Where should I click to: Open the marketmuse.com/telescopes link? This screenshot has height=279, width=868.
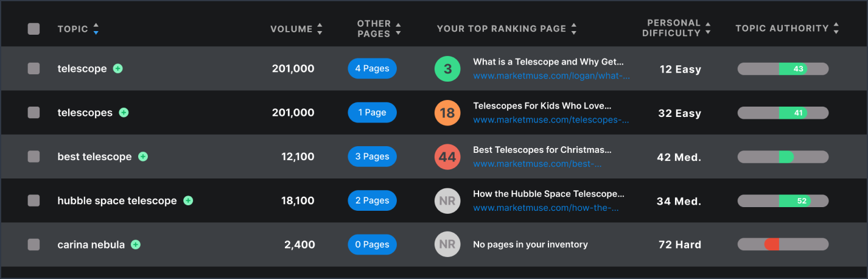pos(551,120)
